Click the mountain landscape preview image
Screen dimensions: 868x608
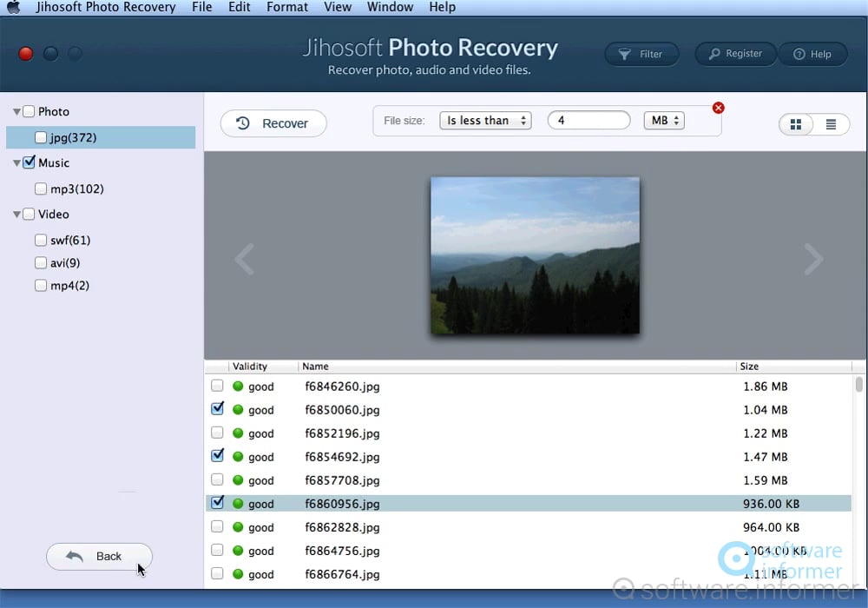535,255
